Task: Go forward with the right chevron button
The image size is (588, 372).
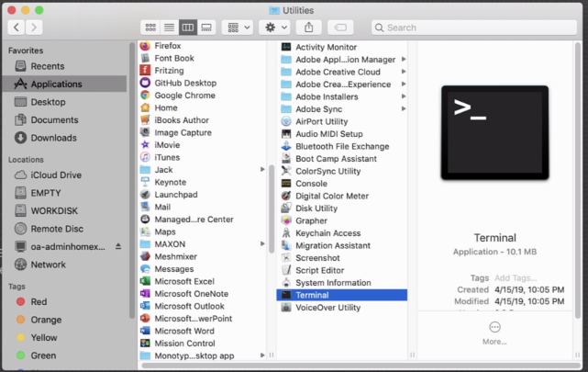Action: [x=34, y=28]
